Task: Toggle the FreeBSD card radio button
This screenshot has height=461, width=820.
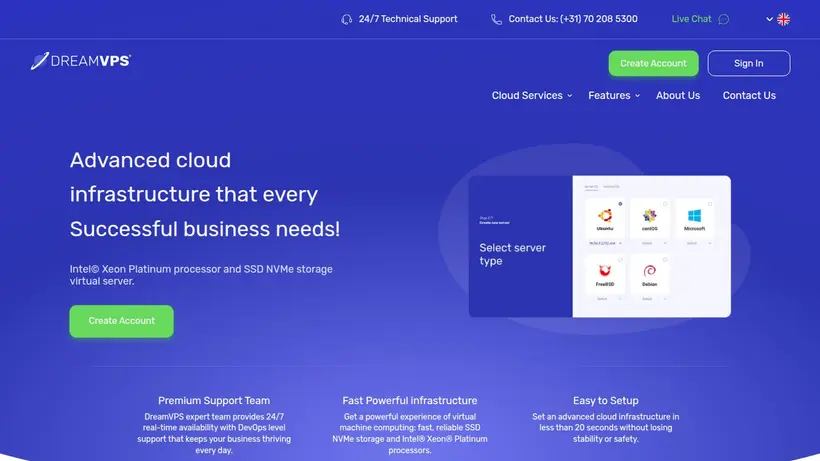Action: pyautogui.click(x=620, y=259)
